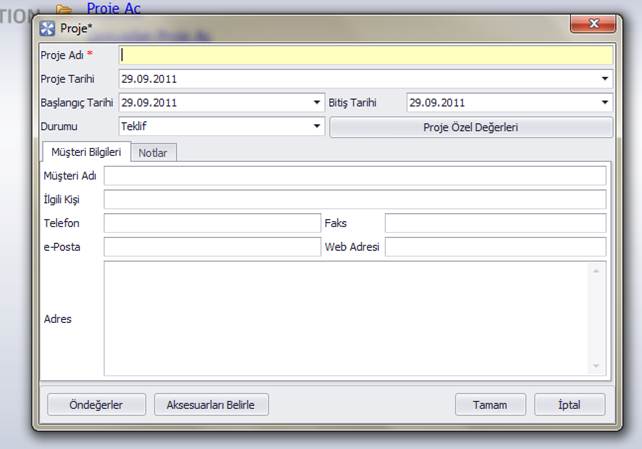Expand the Başlangıç Tarihi date picker
This screenshot has width=642, height=449.
[x=317, y=102]
